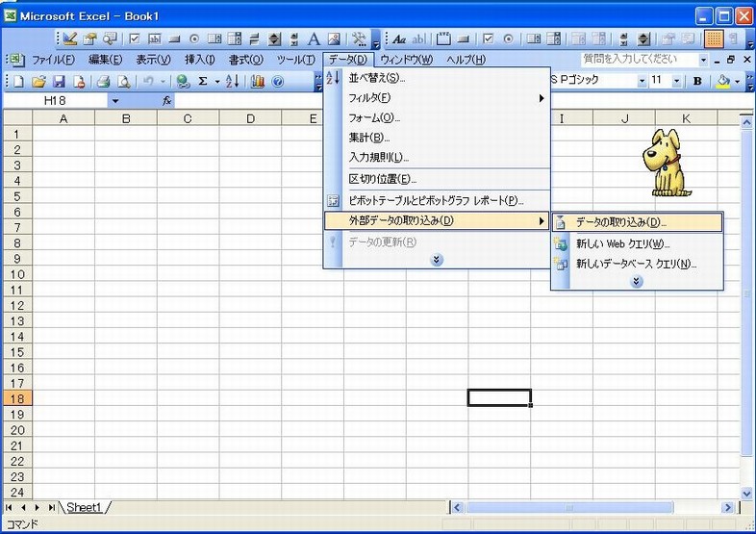
Task: Choose フォーム(O)... menu entry
Action: pos(438,117)
